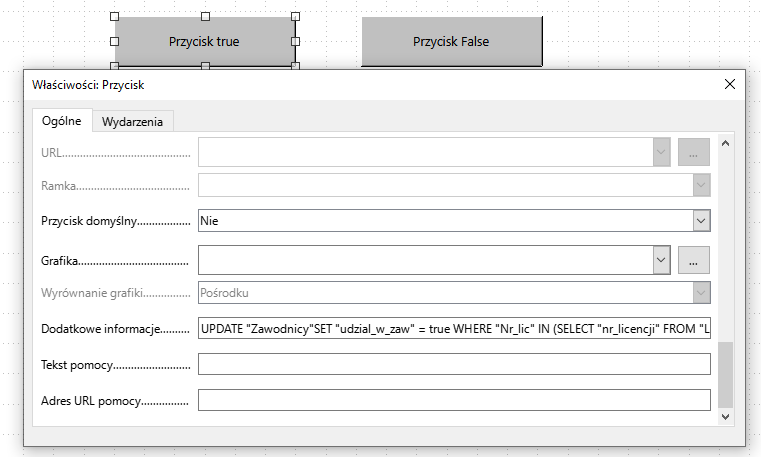Click the properties list scrollbar thumb
The height and width of the screenshot is (457, 761).
[x=726, y=372]
